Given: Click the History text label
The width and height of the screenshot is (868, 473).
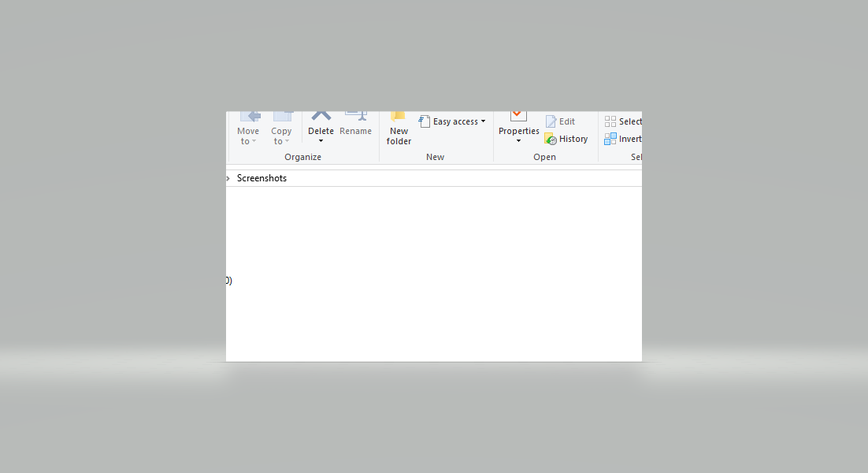Looking at the screenshot, I should pos(573,139).
